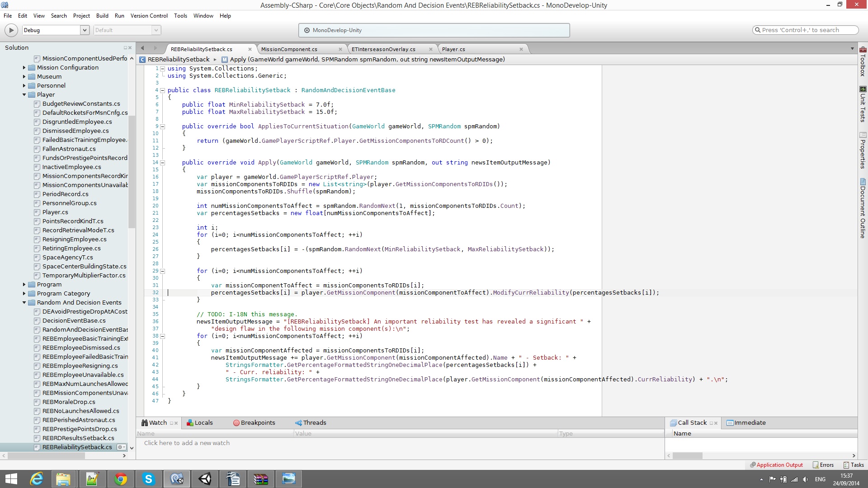Click the search field in the toolbar
The height and width of the screenshot is (488, 868).
coord(805,30)
